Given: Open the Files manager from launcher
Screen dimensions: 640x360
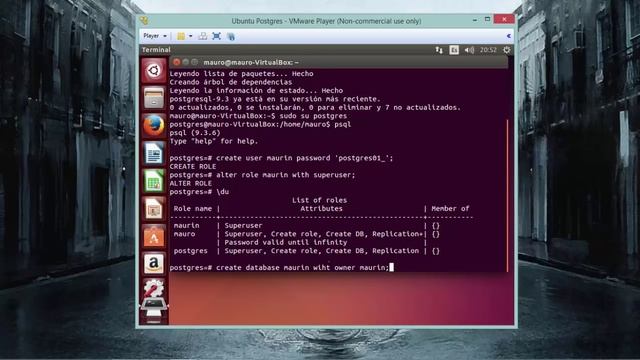Looking at the screenshot, I should (x=153, y=98).
